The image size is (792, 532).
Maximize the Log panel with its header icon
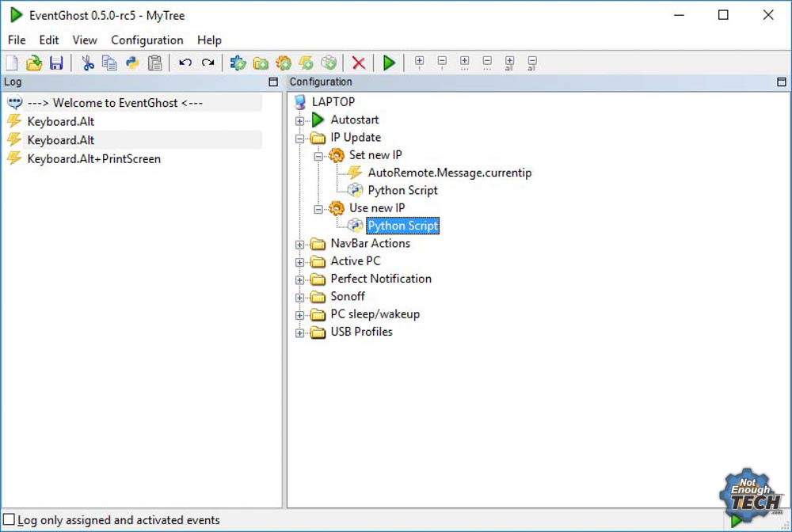tap(273, 82)
